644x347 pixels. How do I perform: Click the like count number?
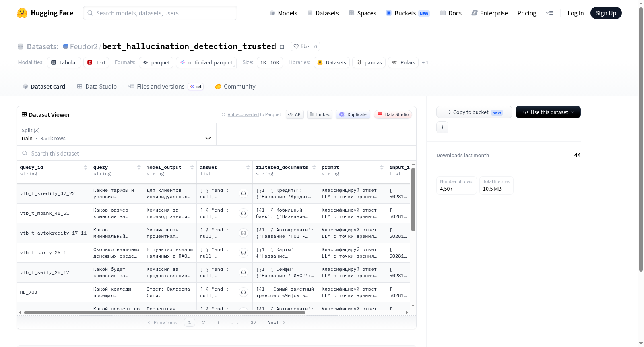pyautogui.click(x=316, y=46)
